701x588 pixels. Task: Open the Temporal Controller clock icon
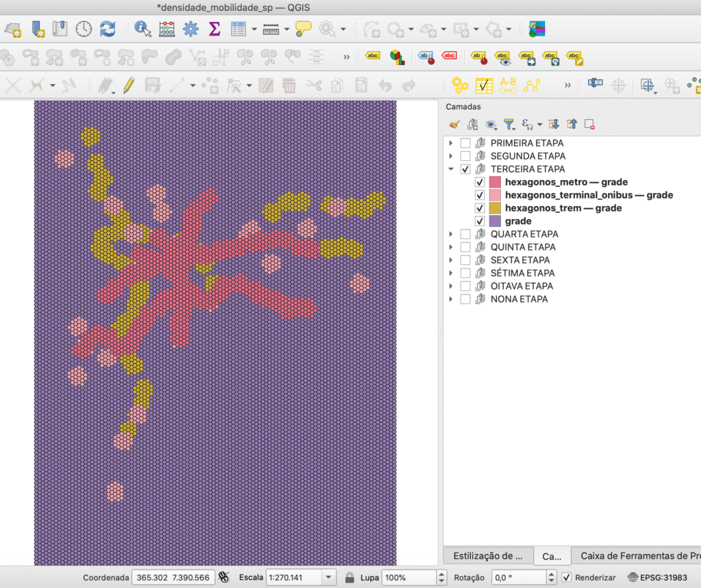click(84, 29)
